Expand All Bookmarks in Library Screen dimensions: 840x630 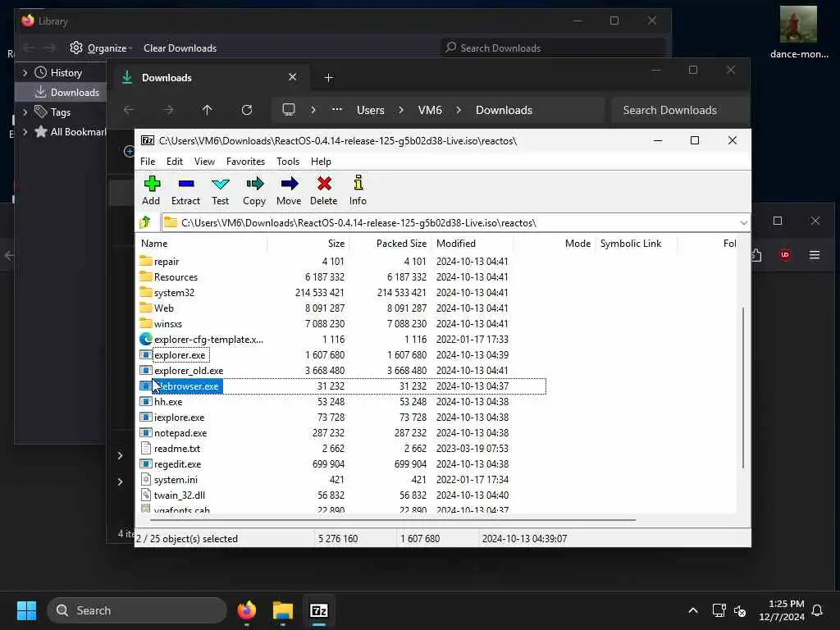(x=25, y=132)
